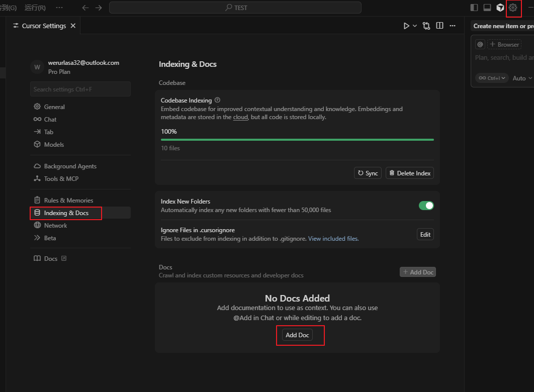This screenshot has height=392, width=534.
Task: Click the Cursor cube icon in title bar
Action: [500, 8]
